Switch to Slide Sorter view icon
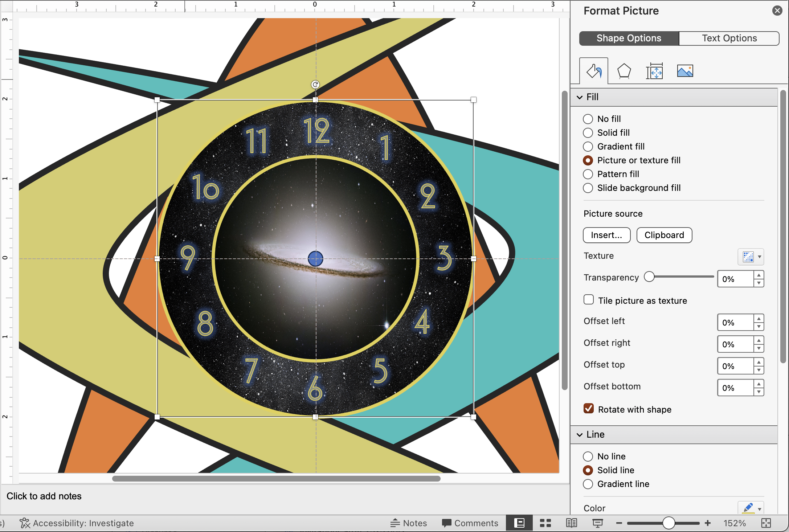The height and width of the screenshot is (532, 789). 545,523
